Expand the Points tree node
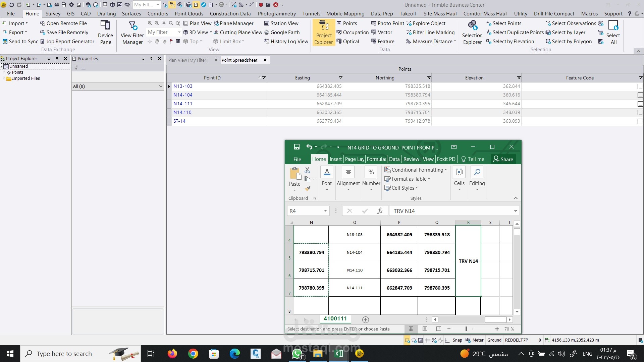This screenshot has width=644, height=362. pyautogui.click(x=4, y=72)
